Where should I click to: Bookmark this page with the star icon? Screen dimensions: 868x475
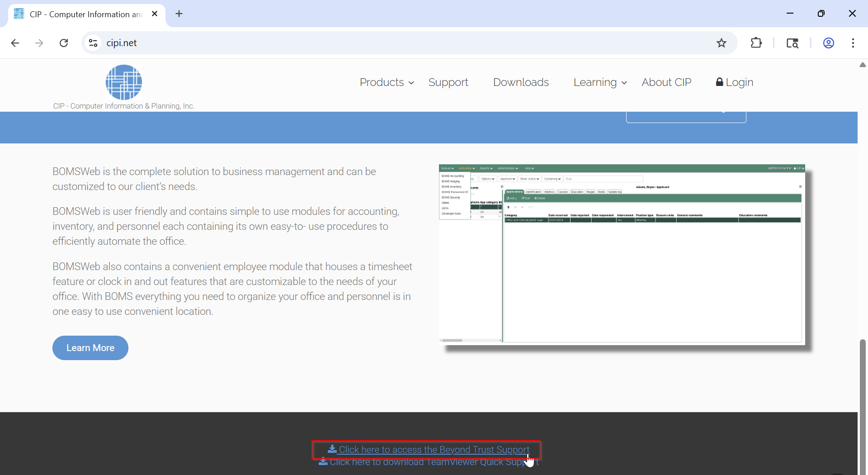(722, 43)
